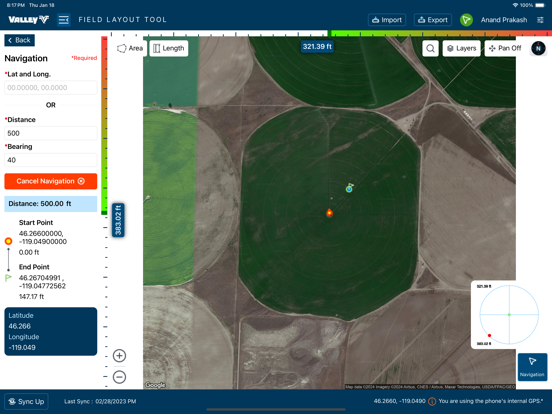This screenshot has height=414, width=552.
Task: Zoom out with the minus button
Action: pyautogui.click(x=119, y=377)
